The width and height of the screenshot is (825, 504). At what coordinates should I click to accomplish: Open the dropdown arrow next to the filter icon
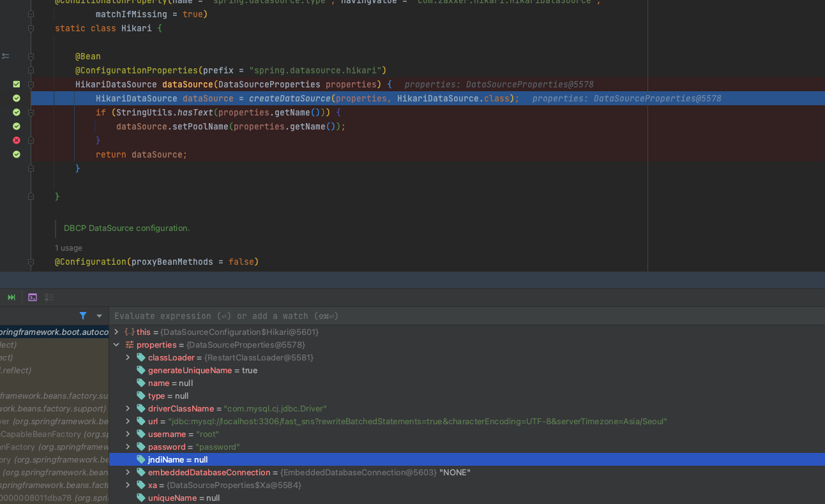98,316
